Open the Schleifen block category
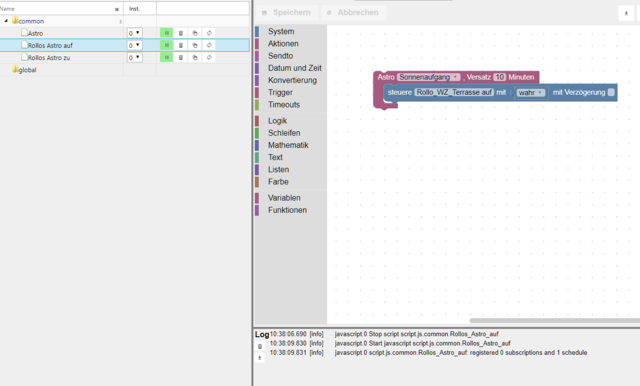This screenshot has height=386, width=640. point(284,133)
